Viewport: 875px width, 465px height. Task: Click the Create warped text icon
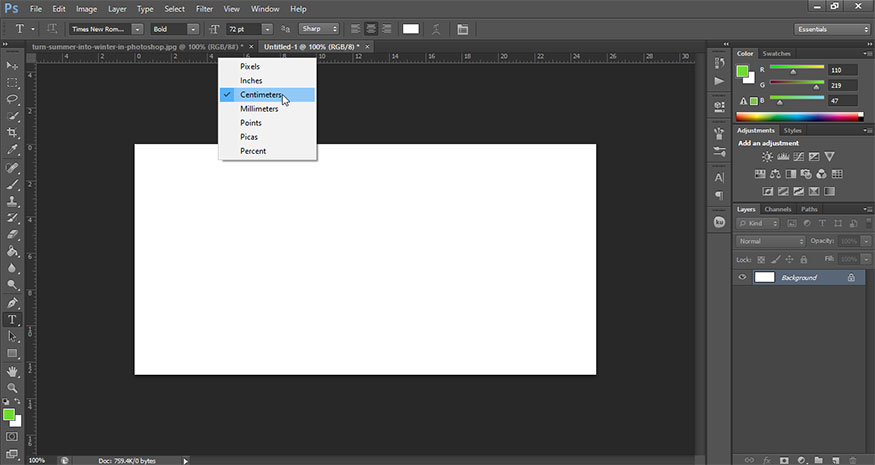click(x=436, y=29)
